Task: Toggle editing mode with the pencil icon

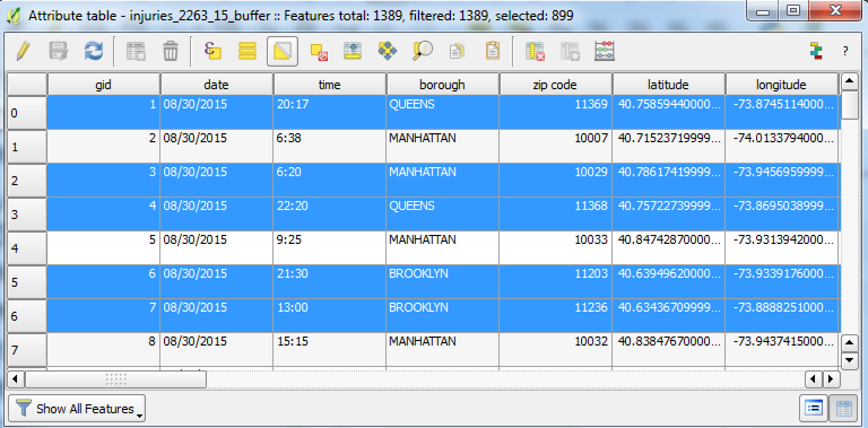Action: pos(23,51)
